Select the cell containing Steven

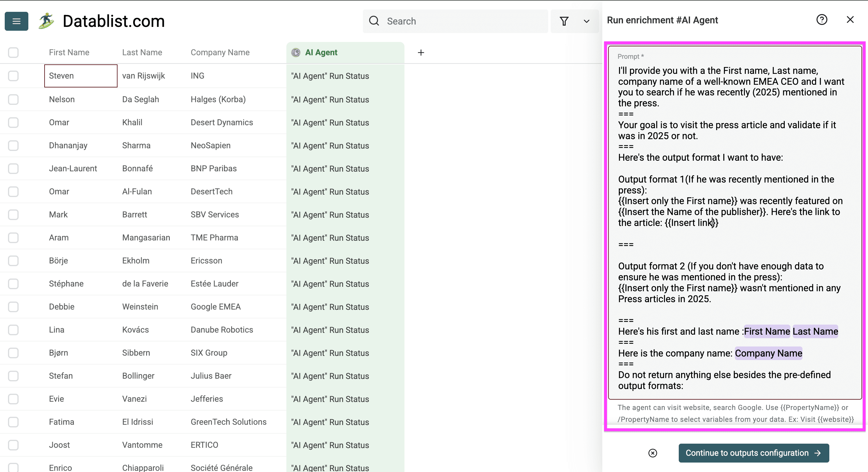(x=81, y=76)
